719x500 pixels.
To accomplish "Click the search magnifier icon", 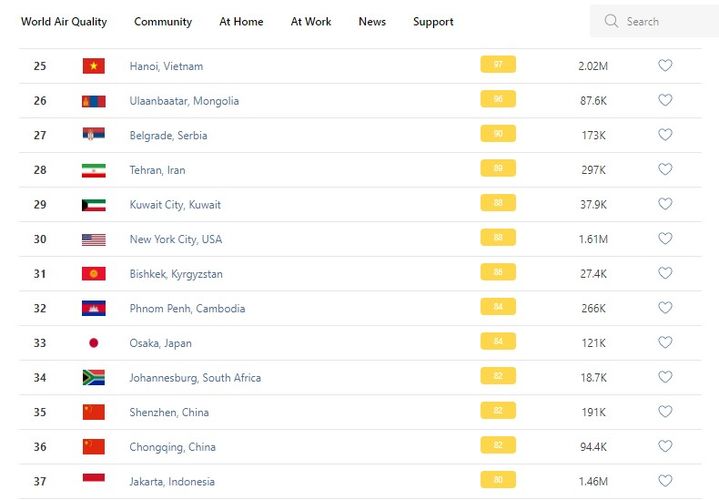I will pos(611,21).
